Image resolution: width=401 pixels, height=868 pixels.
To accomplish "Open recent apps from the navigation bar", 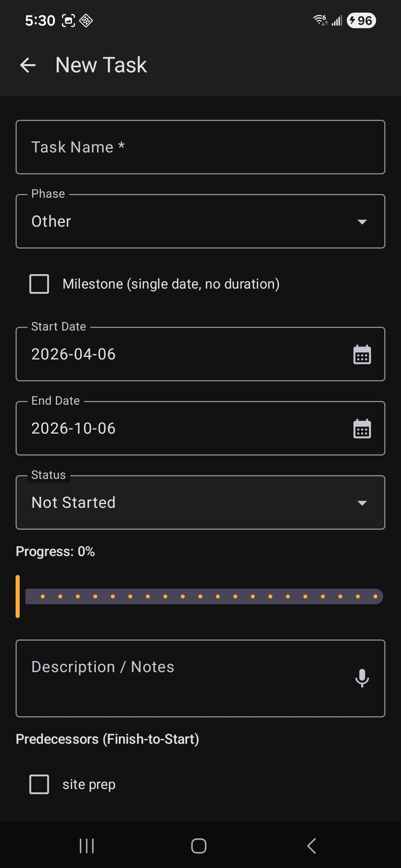I will click(x=86, y=846).
